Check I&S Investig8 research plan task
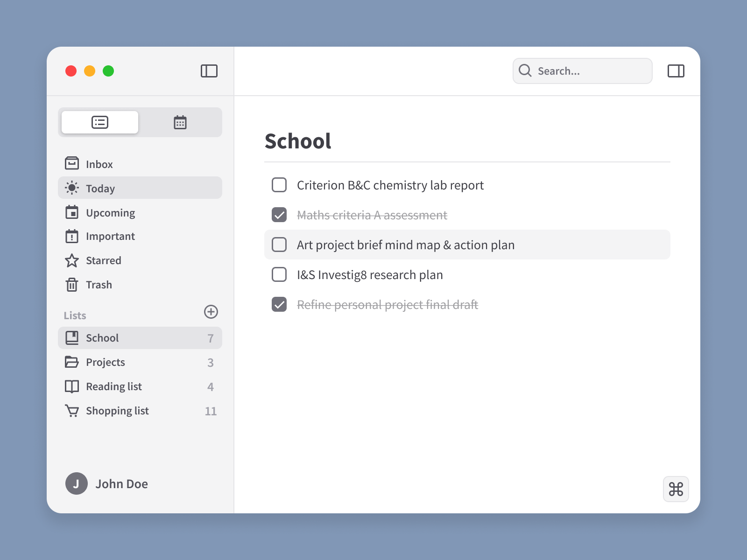Screen dimensions: 747x560 point(279,274)
